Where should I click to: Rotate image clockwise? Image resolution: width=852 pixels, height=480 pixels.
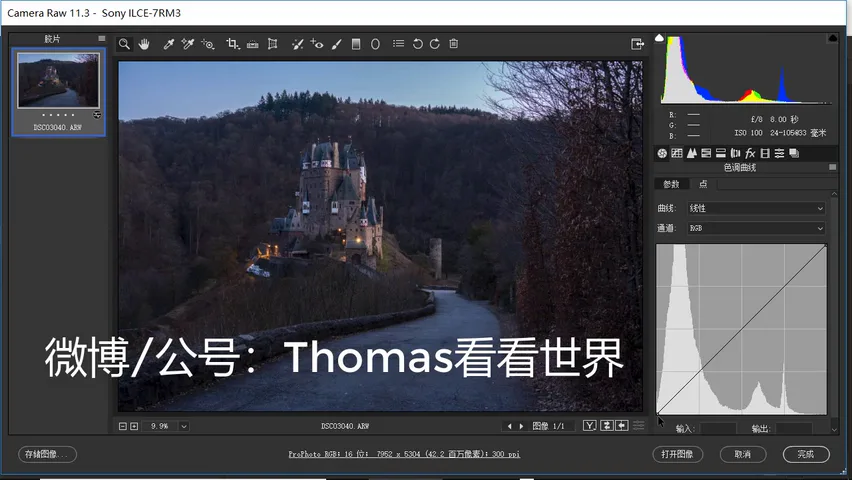435,44
